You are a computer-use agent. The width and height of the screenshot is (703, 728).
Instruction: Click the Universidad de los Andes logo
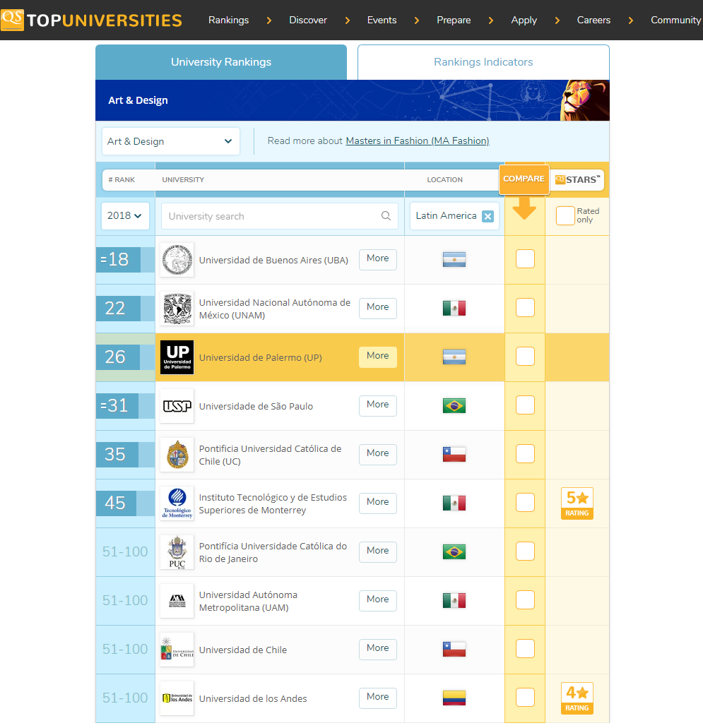click(x=177, y=699)
